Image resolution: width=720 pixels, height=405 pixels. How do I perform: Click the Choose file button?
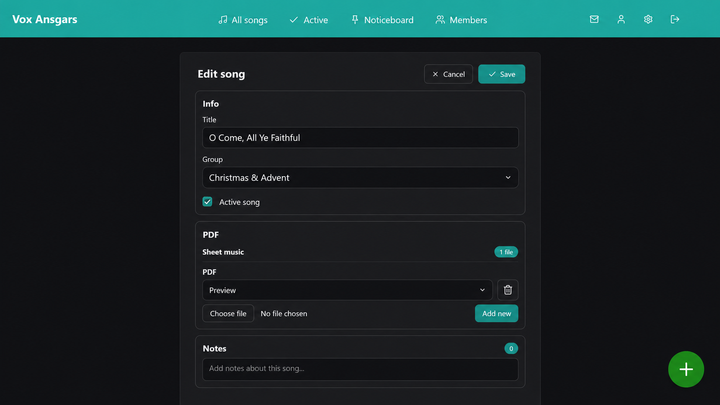point(228,313)
